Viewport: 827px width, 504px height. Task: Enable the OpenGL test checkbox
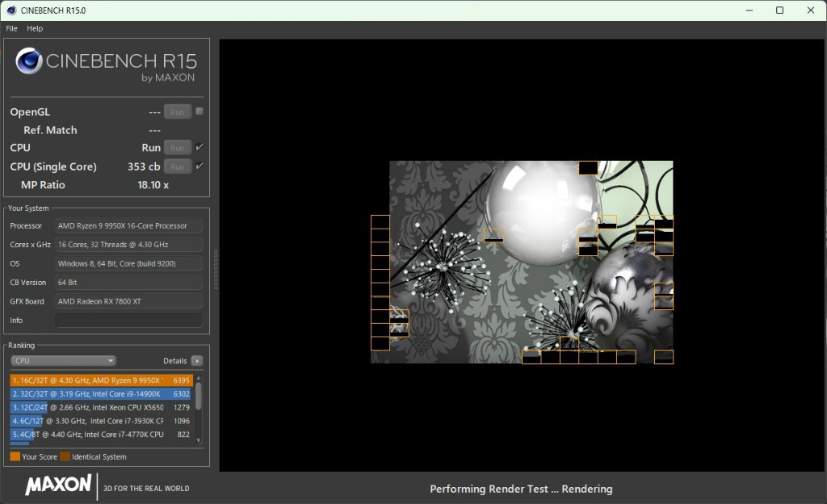tap(199, 111)
